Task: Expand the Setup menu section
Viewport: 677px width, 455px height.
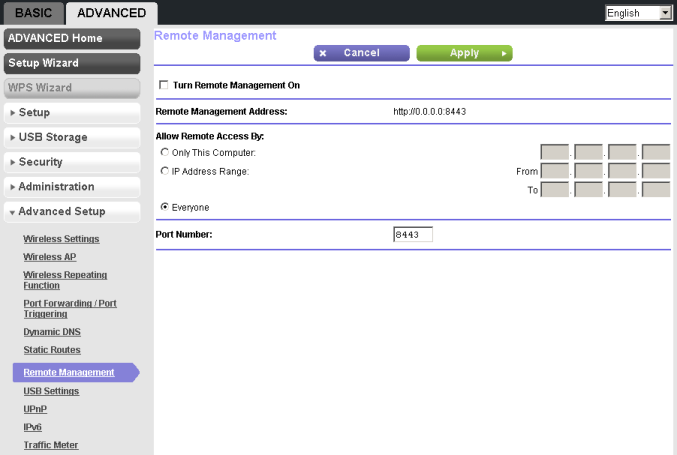Action: tap(72, 113)
